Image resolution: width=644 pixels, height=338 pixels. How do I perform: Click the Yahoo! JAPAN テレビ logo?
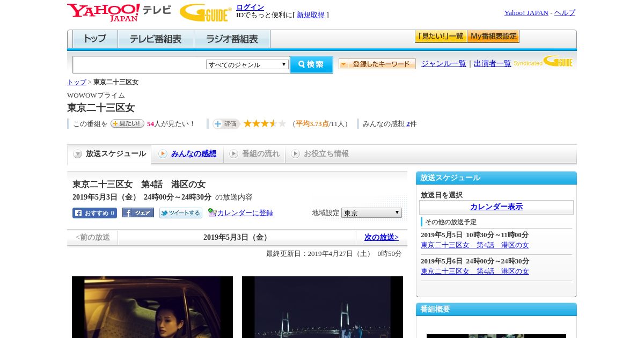pyautogui.click(x=119, y=12)
